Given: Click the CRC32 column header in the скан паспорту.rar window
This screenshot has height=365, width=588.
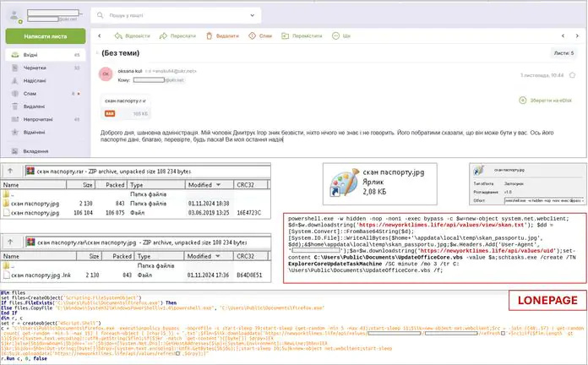Looking at the screenshot, I should (251, 184).
